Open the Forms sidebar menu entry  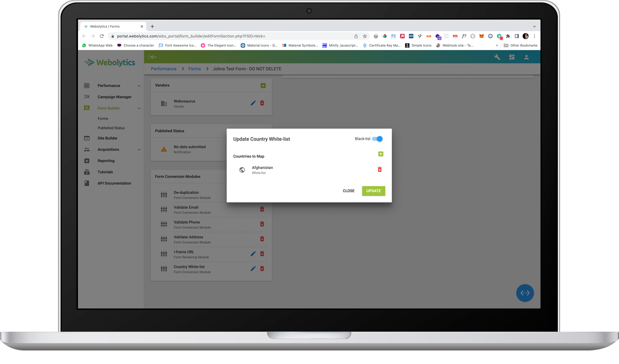(103, 119)
